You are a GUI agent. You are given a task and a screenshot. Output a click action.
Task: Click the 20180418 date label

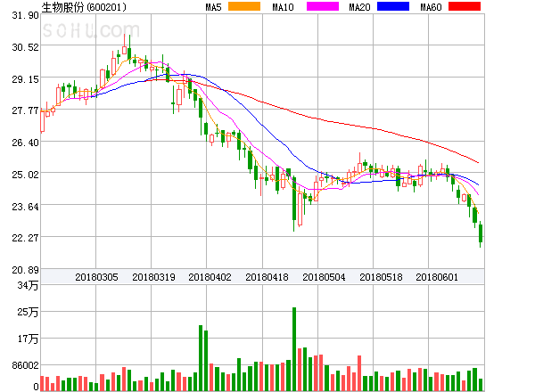[267, 277]
